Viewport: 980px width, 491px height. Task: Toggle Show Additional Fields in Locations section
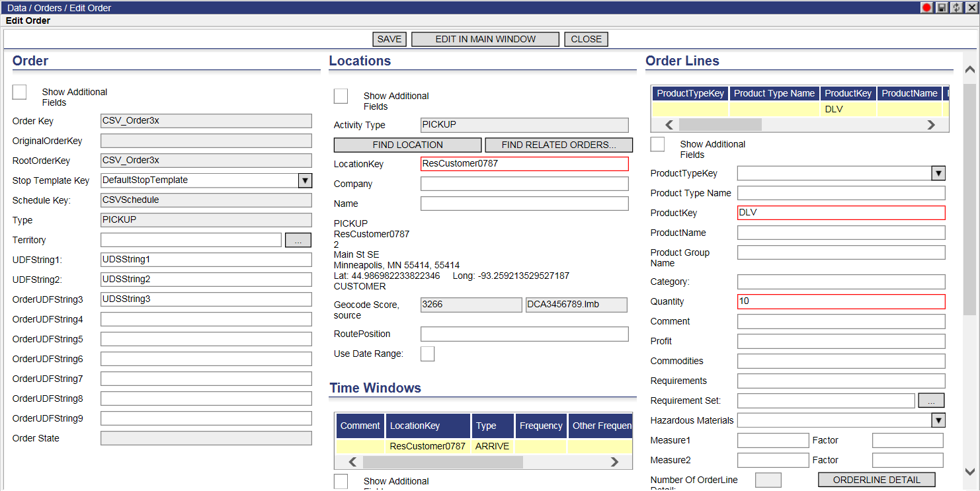pos(341,96)
